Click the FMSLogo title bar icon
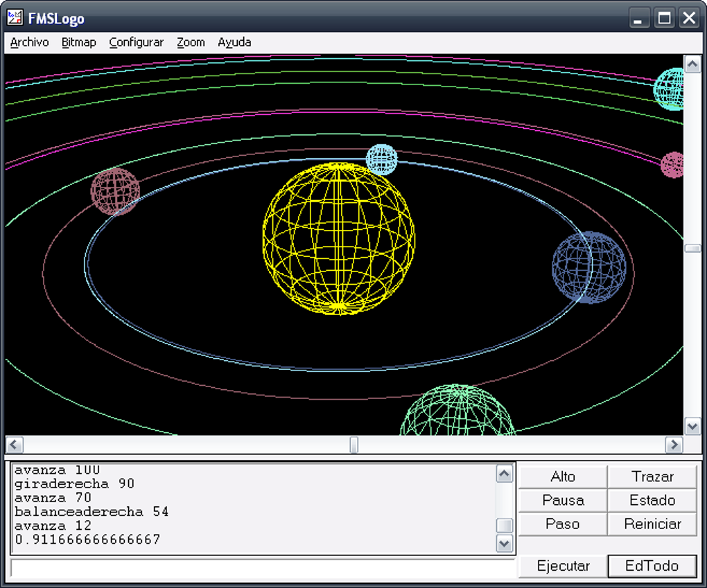Image resolution: width=707 pixels, height=588 pixels. [15, 18]
